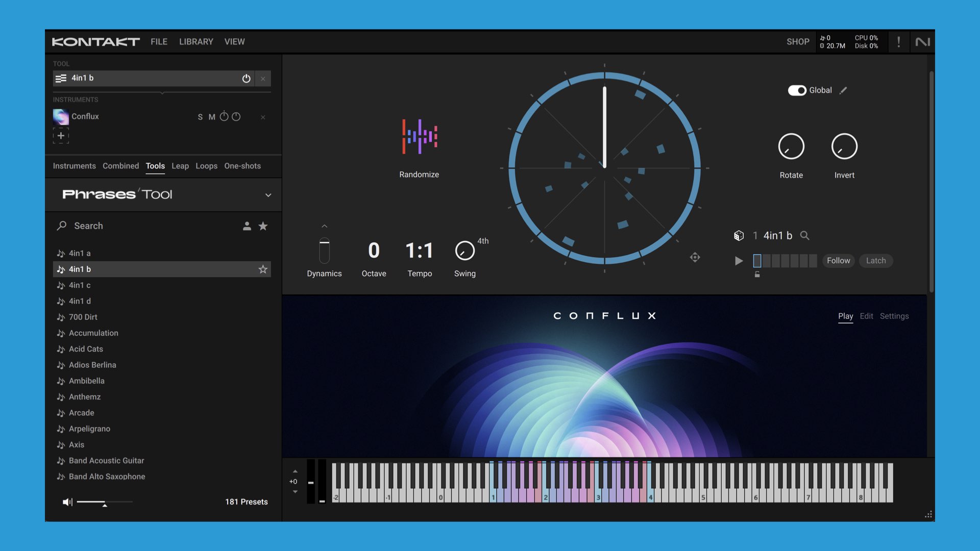Click the Randomize waveform icon
Image resolution: width=980 pixels, height=551 pixels.
point(419,137)
